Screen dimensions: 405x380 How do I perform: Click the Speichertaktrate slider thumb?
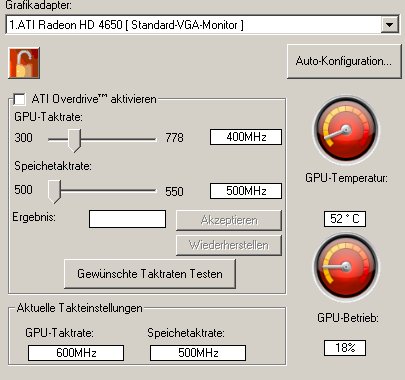[x=54, y=192]
